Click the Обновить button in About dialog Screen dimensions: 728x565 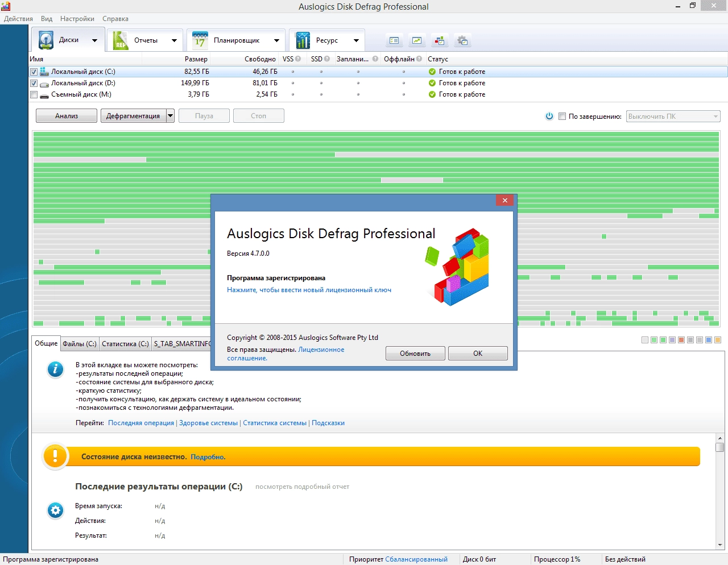click(x=415, y=353)
